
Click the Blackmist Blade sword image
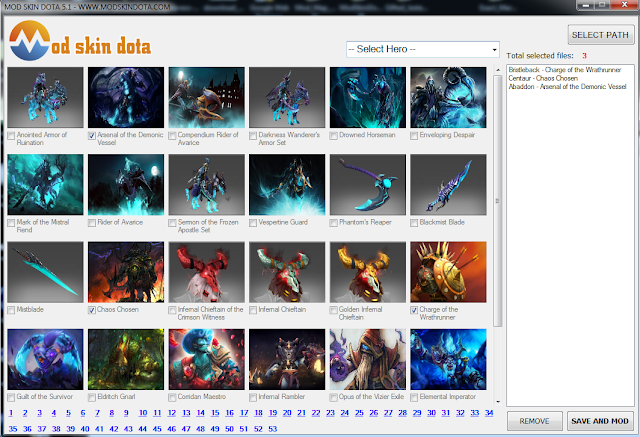coord(448,184)
